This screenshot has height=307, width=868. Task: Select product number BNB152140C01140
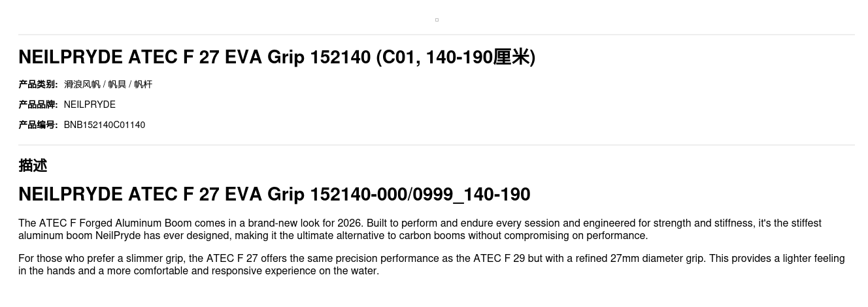click(x=105, y=125)
